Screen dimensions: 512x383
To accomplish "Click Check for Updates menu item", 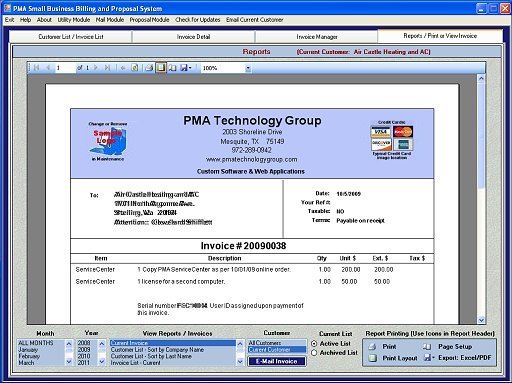I will coord(198,20).
